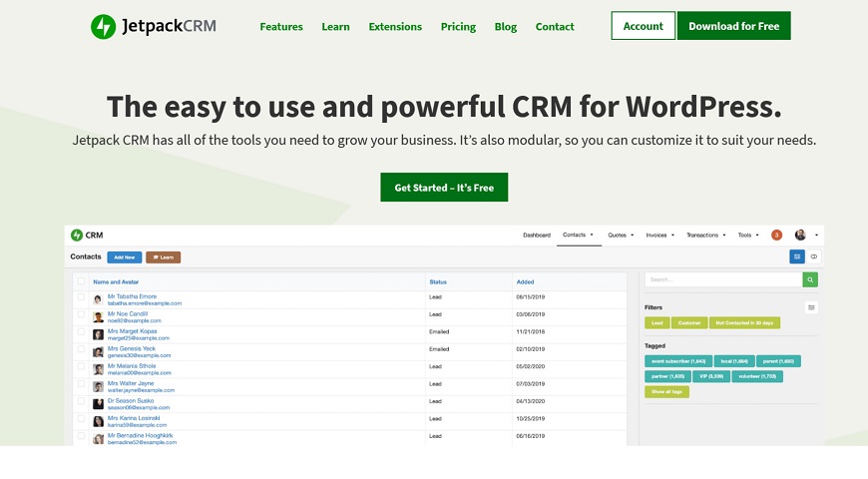
Task: Expand the Tools dropdown menu
Action: point(747,236)
